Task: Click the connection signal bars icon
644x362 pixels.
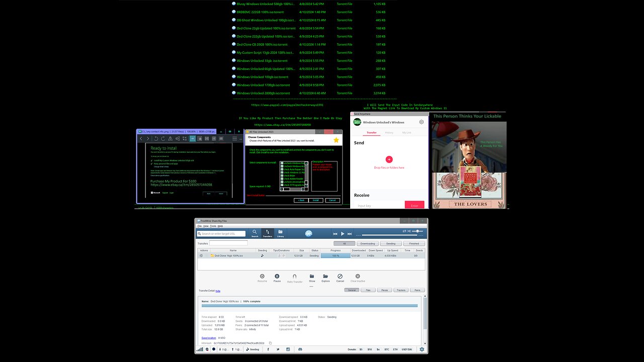Action: [x=200, y=349]
